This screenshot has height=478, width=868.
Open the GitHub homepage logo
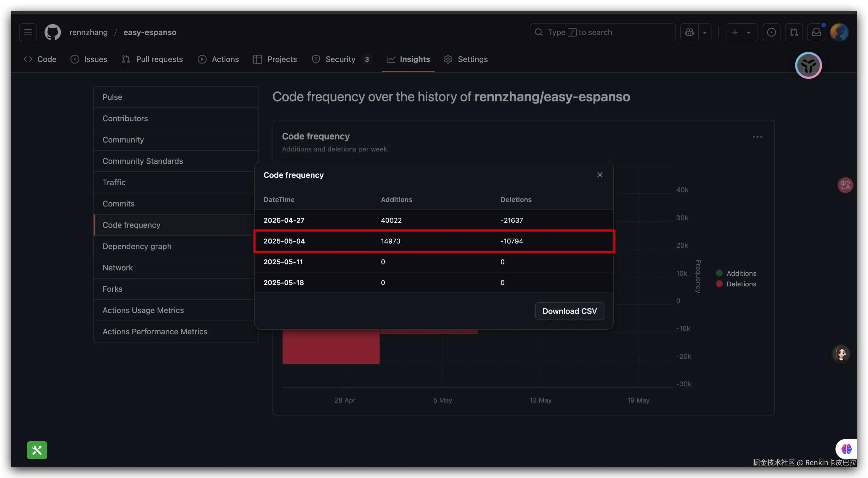[x=52, y=32]
